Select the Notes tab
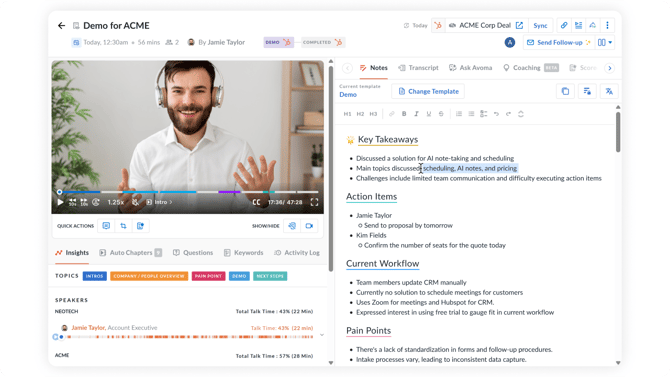 (x=373, y=68)
